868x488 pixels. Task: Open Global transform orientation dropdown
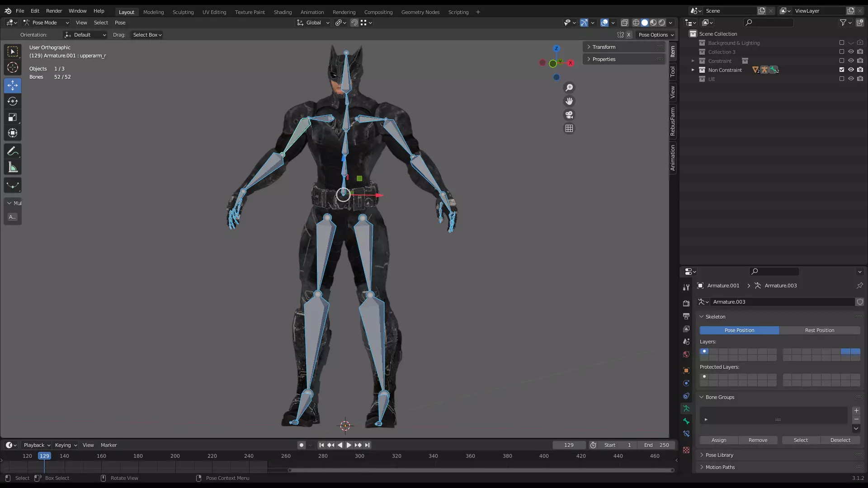pyautogui.click(x=313, y=23)
